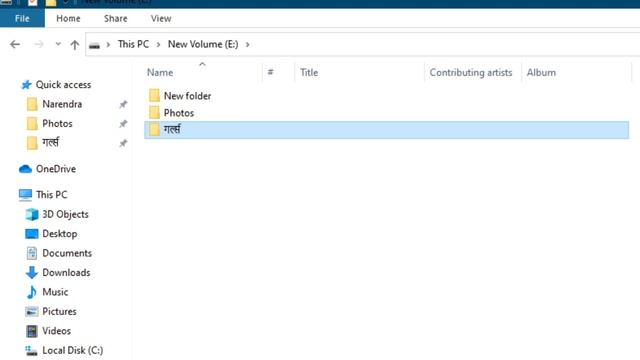Click the Desktop icon in sidebar
The height and width of the screenshot is (360, 640).
(x=31, y=234)
